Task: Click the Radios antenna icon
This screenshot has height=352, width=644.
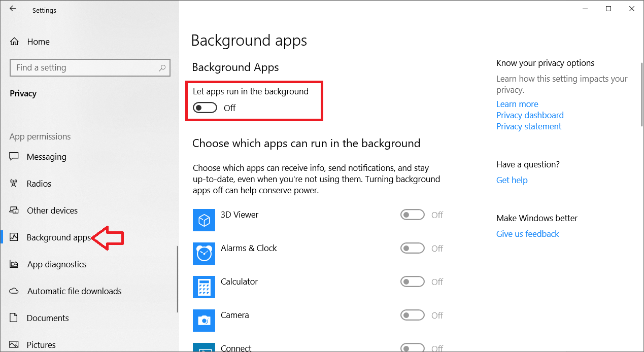Action: click(14, 184)
